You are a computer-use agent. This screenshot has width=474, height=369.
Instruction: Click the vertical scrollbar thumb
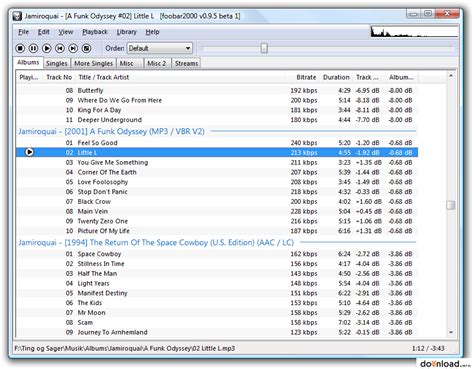pyautogui.click(x=451, y=205)
